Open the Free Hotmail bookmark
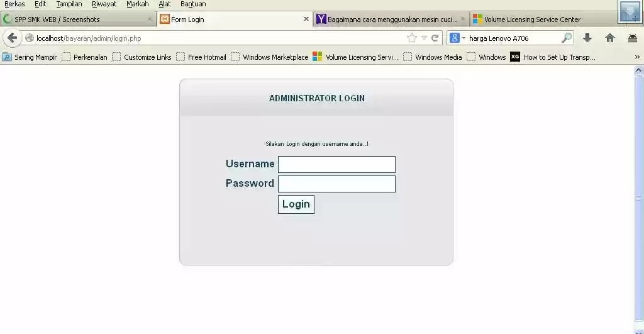644x334 pixels. pyautogui.click(x=201, y=57)
